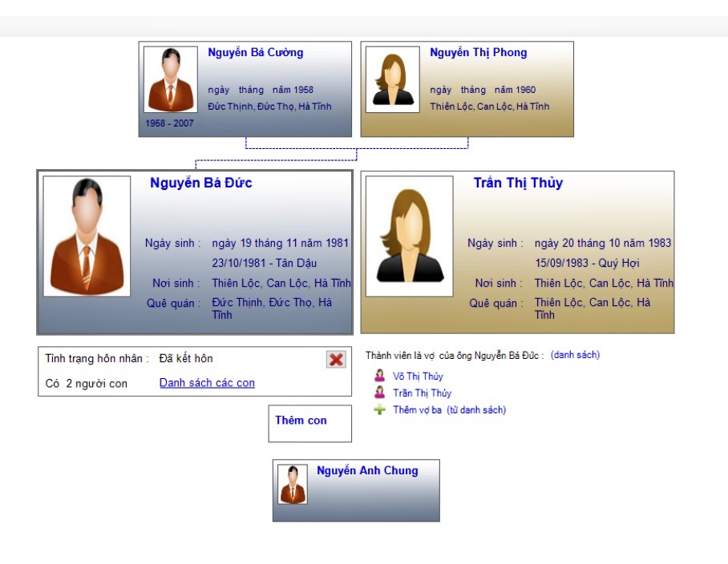The image size is (728, 564).
Task: Click the lifespan text 1958 - 2007
Action: click(169, 123)
